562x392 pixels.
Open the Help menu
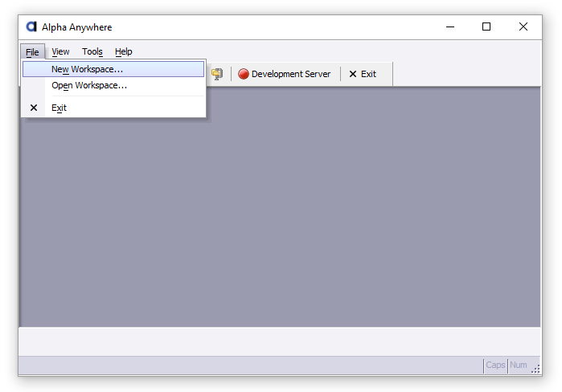coord(123,52)
